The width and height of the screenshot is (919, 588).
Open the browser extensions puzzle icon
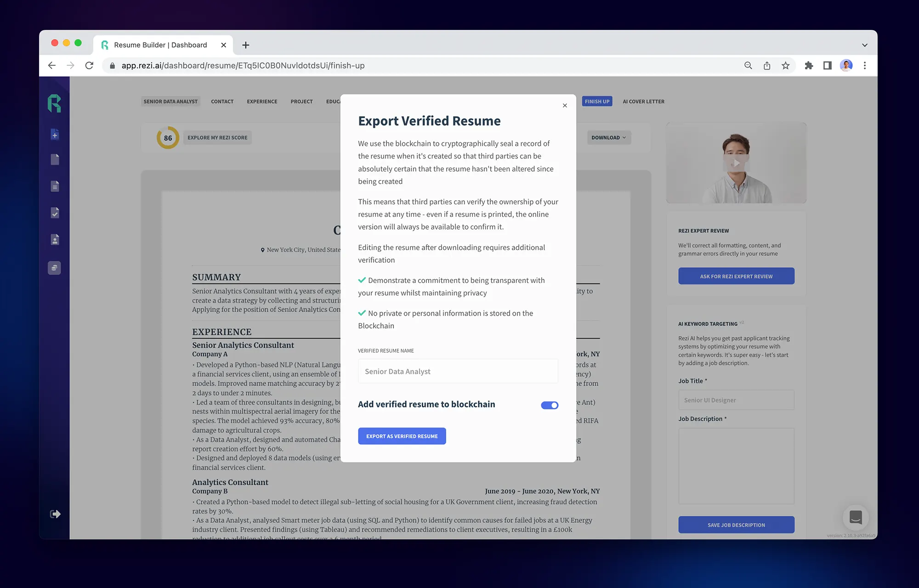(809, 66)
